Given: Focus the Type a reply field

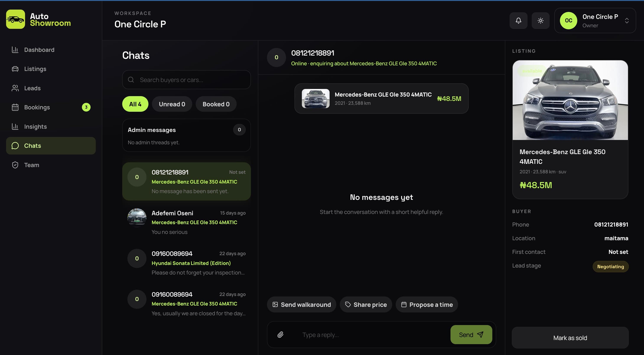Looking at the screenshot, I should pos(372,335).
